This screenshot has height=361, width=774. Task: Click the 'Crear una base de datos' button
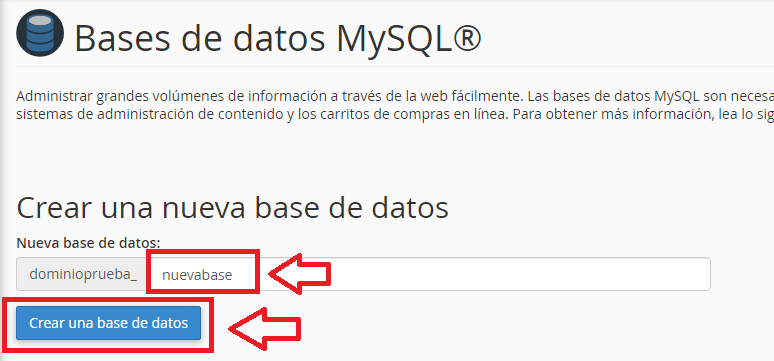[x=109, y=323]
